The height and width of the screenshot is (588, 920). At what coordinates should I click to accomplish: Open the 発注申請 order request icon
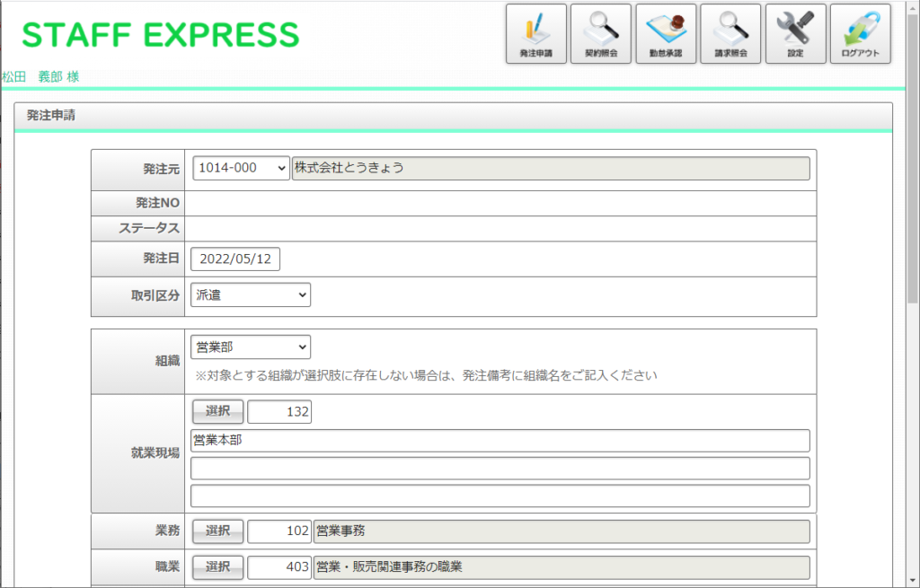535,34
